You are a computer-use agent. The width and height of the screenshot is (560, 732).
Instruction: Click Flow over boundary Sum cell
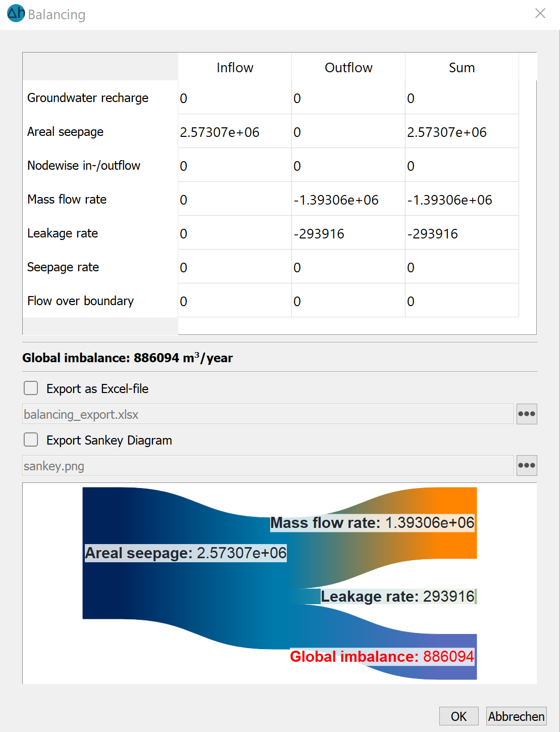(462, 301)
